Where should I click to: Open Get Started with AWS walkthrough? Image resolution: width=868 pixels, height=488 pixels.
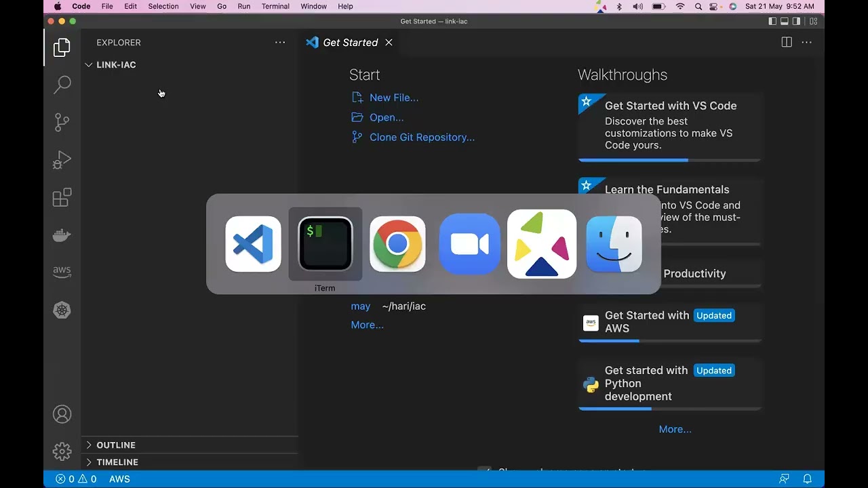670,322
